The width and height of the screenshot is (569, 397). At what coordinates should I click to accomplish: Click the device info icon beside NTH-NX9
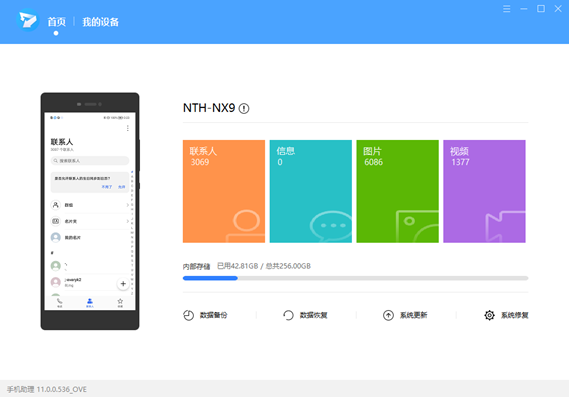244,108
